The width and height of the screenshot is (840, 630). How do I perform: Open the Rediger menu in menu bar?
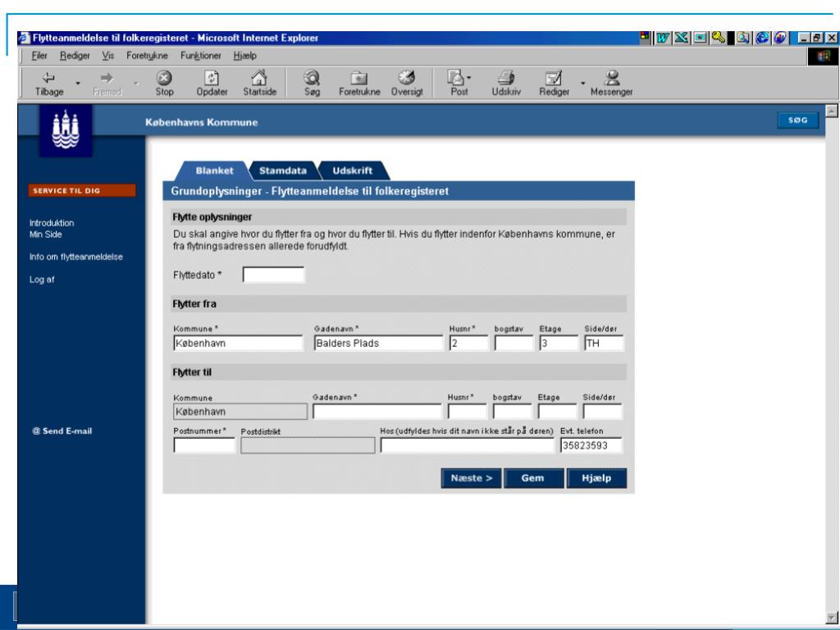click(75, 56)
